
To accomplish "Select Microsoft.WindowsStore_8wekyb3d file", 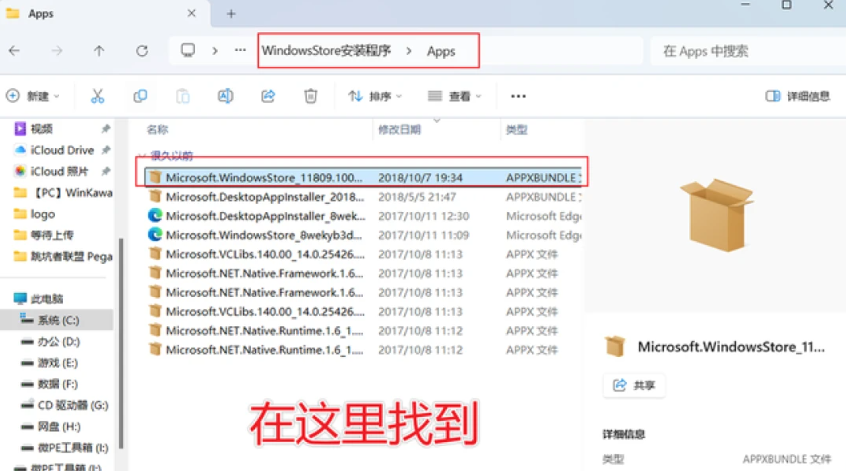I will (x=363, y=235).
